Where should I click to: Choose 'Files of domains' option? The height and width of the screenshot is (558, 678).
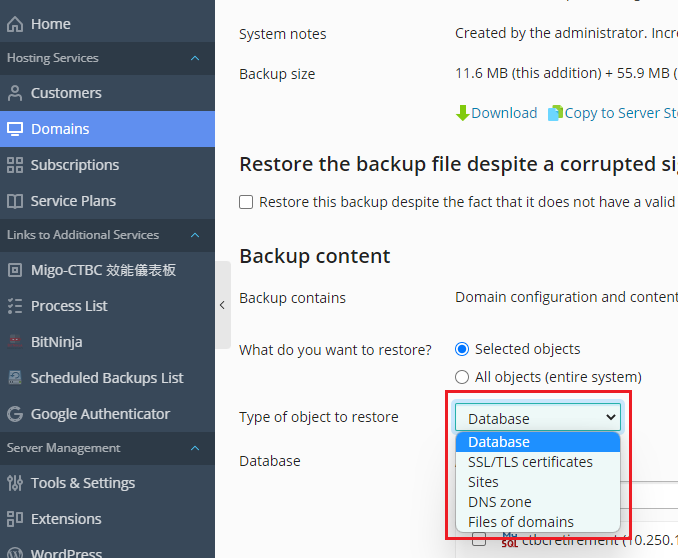[x=521, y=522]
